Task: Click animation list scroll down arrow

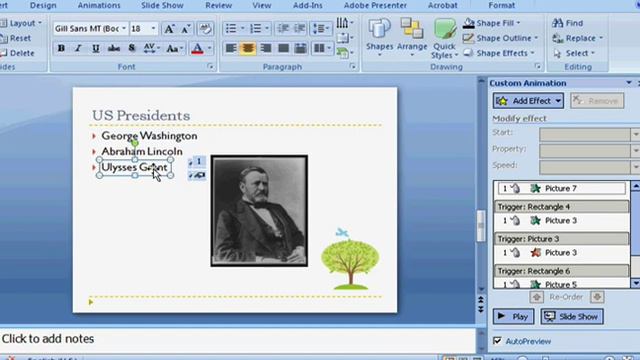Action: [x=636, y=283]
